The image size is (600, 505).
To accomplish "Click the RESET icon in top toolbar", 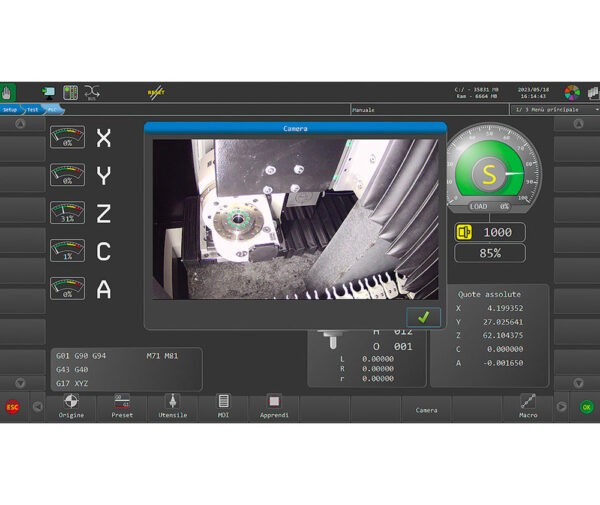I will point(156,91).
